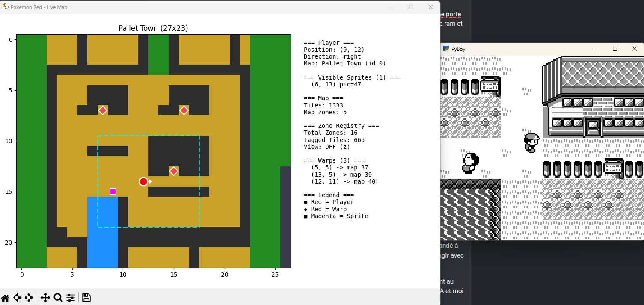This screenshot has height=305, width=644.
Task: Click the Forward to next view arrow
Action: coord(29,298)
